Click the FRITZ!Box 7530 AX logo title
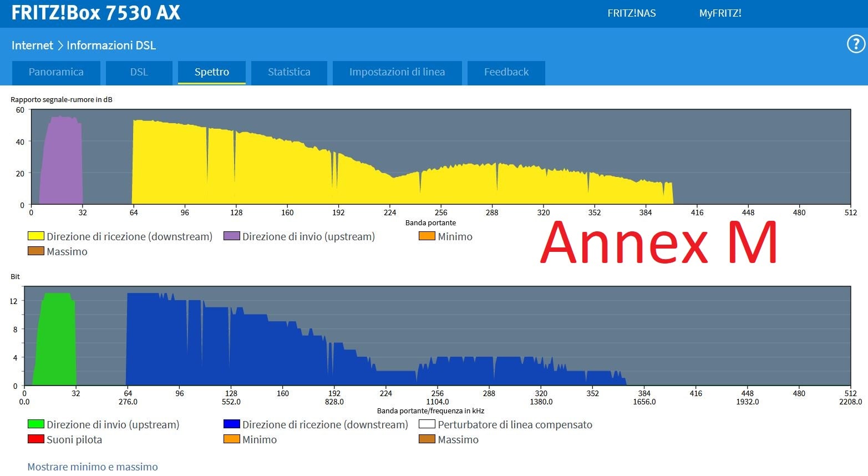 (96, 13)
